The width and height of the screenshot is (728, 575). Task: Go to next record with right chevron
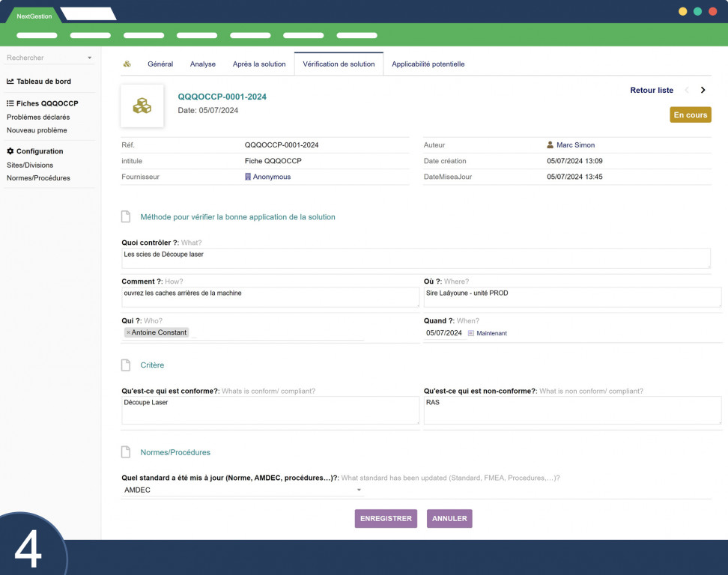(x=703, y=90)
